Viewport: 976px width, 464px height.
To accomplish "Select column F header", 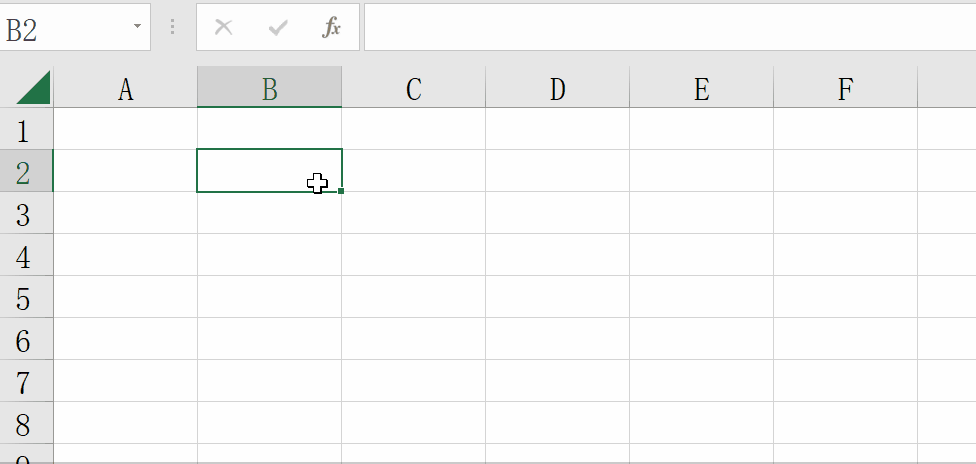I will click(x=845, y=87).
